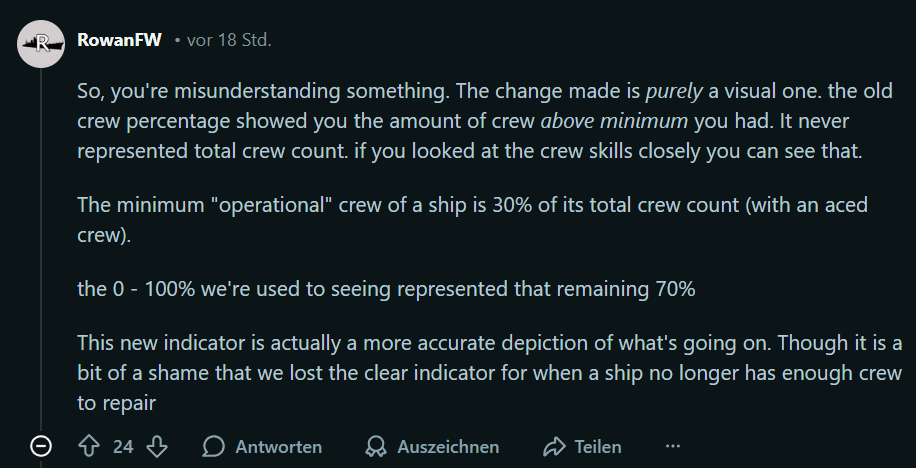Click the vertical thread line under avatar

tap(41, 250)
